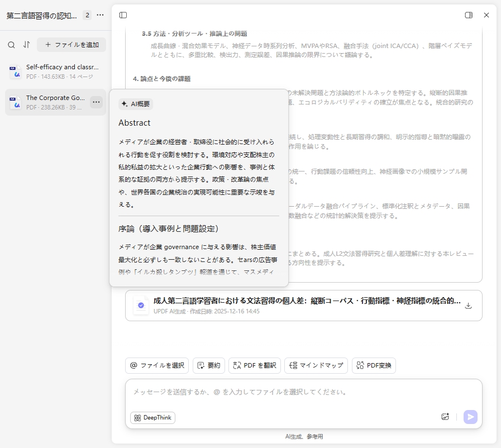
Task: Download the generated grammar acquisition document
Action: [x=468, y=306]
